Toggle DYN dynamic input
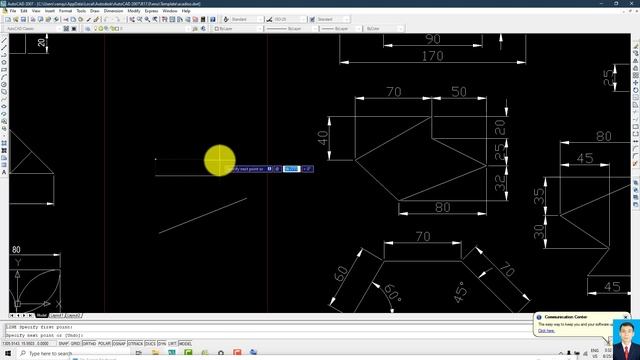The height and width of the screenshot is (360, 640). coord(162,344)
